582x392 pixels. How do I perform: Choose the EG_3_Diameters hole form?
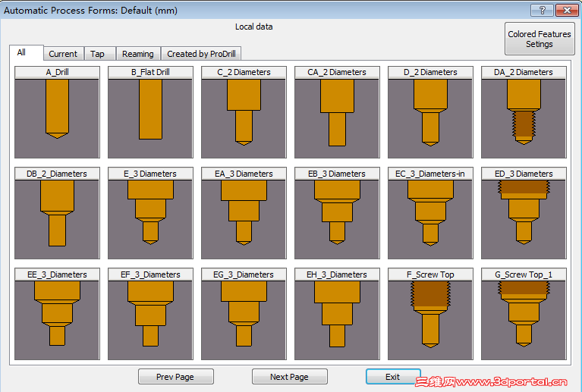tap(244, 314)
